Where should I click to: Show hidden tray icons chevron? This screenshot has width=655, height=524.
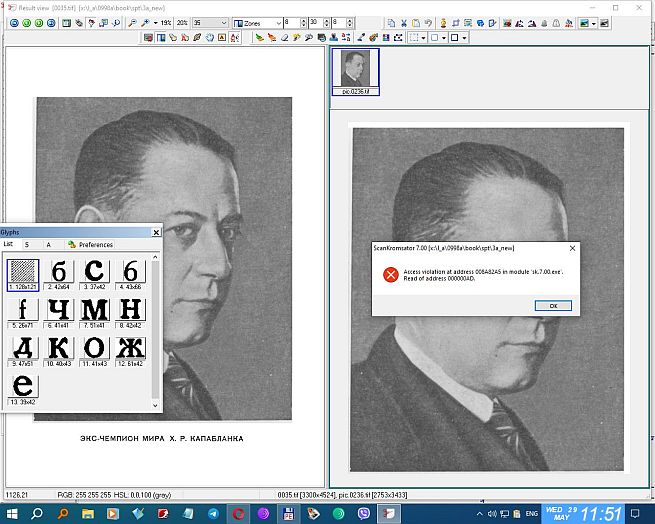pos(480,514)
